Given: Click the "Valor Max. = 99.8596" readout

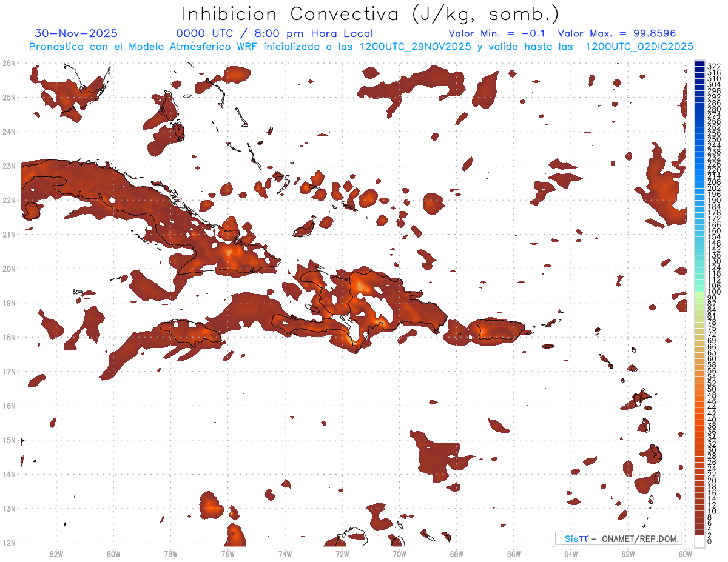Looking at the screenshot, I should click(617, 33).
